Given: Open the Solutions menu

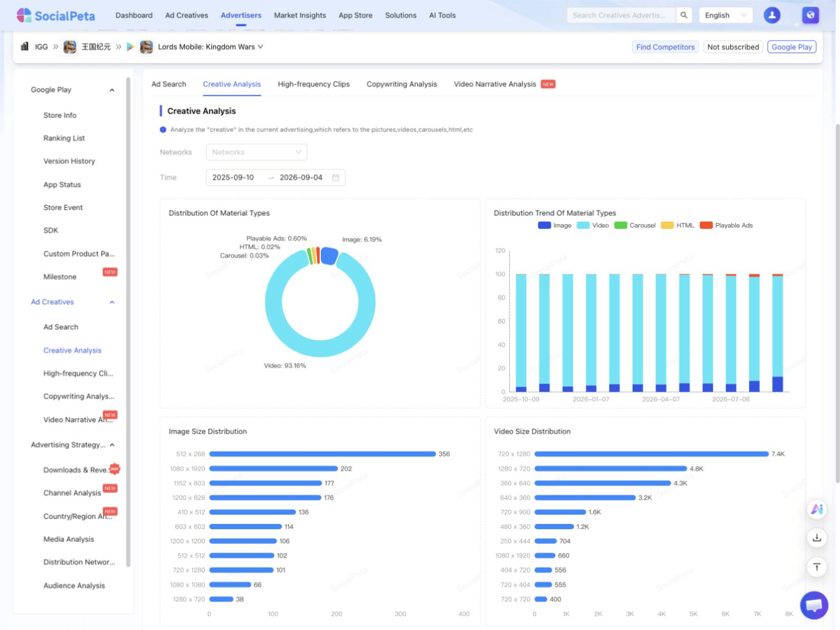Looking at the screenshot, I should [x=401, y=15].
